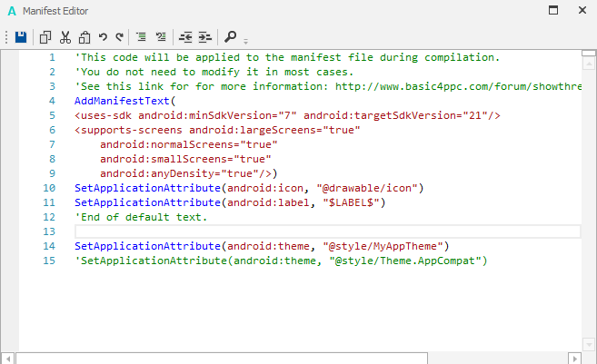Image resolution: width=597 pixels, height=364 pixels.
Task: Click the uses-sdk minSdkVersion line
Action: pyautogui.click(x=287, y=115)
